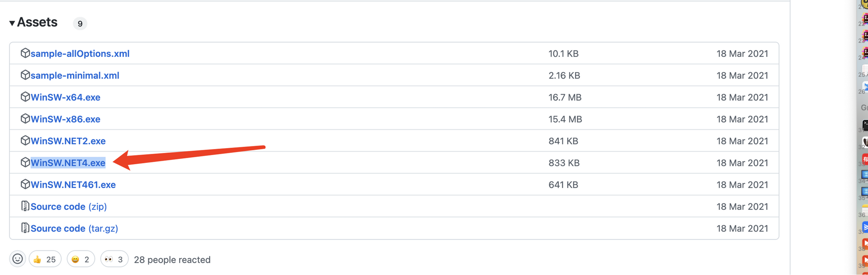Download Source code (tar.gz)
The height and width of the screenshot is (275, 868).
pyautogui.click(x=74, y=229)
